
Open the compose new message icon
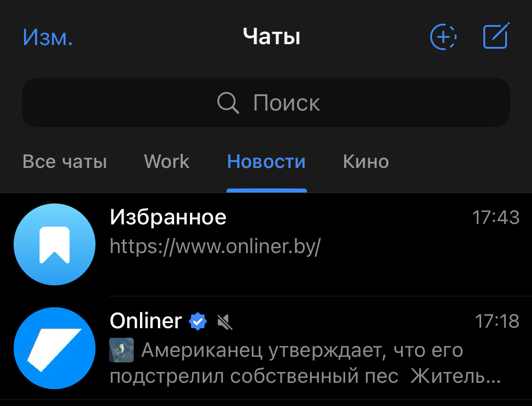click(496, 36)
